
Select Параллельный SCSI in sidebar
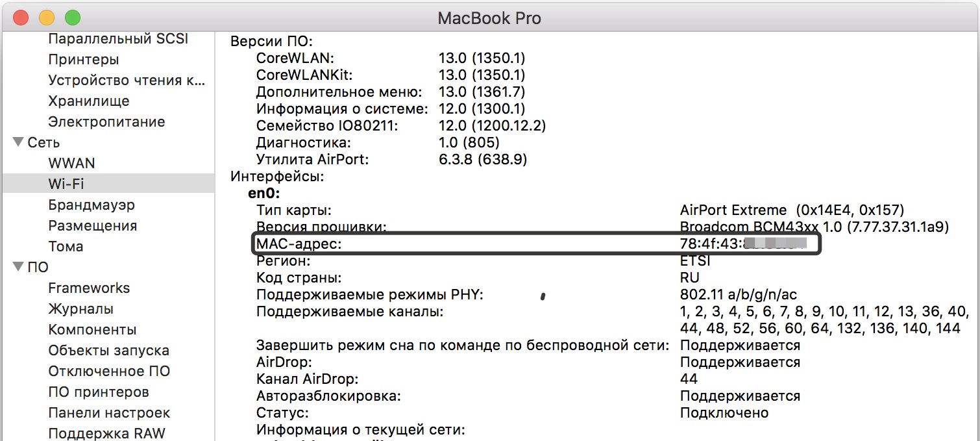pos(118,39)
